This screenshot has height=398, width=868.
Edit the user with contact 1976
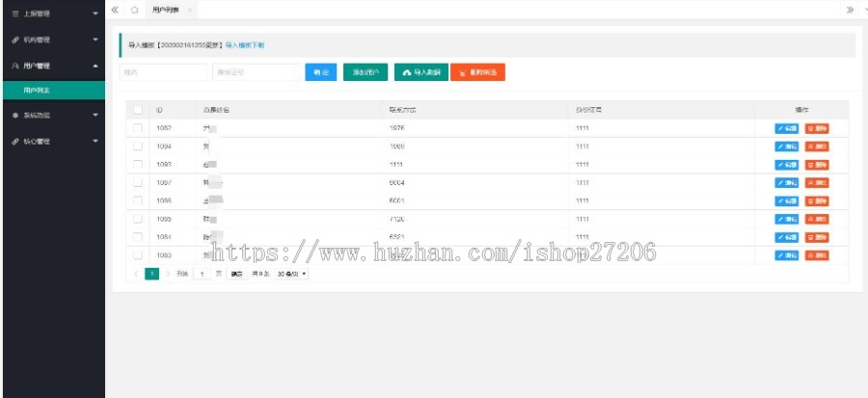click(787, 129)
